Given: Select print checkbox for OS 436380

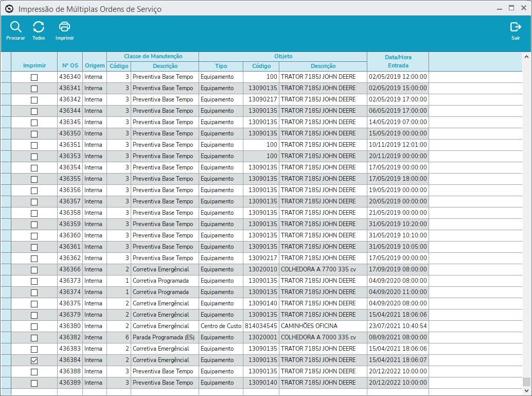Looking at the screenshot, I should click(34, 326).
